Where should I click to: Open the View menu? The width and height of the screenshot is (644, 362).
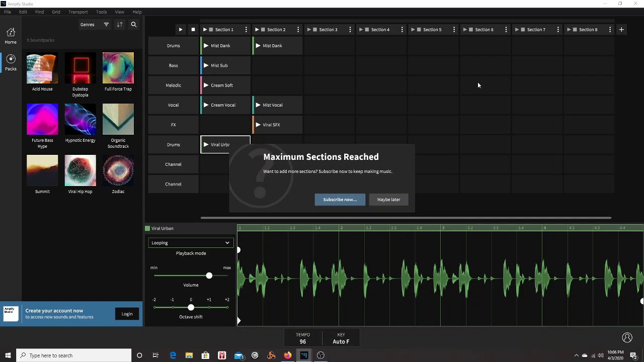point(120,12)
